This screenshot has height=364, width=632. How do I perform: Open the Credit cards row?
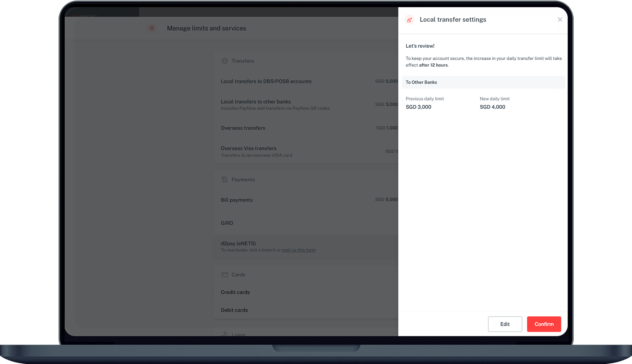pyautogui.click(x=235, y=292)
